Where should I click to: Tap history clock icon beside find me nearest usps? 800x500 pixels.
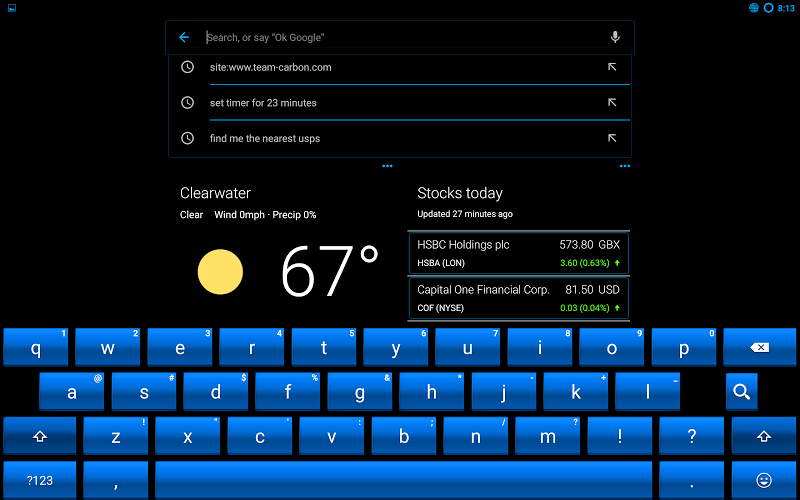(188, 138)
